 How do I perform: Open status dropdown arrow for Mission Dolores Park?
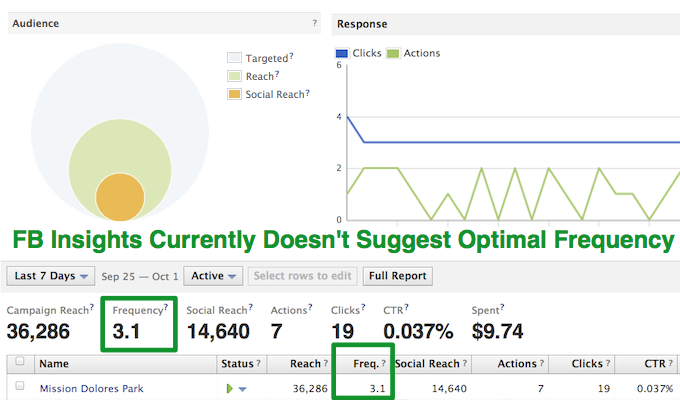click(x=242, y=388)
